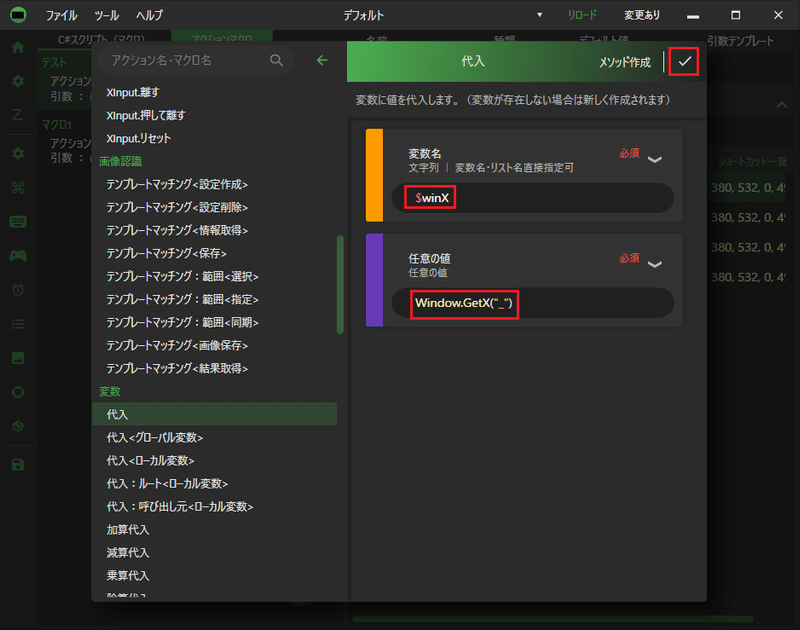800x630 pixels.
Task: Open the alarm clock sidebar icon
Action: click(18, 290)
